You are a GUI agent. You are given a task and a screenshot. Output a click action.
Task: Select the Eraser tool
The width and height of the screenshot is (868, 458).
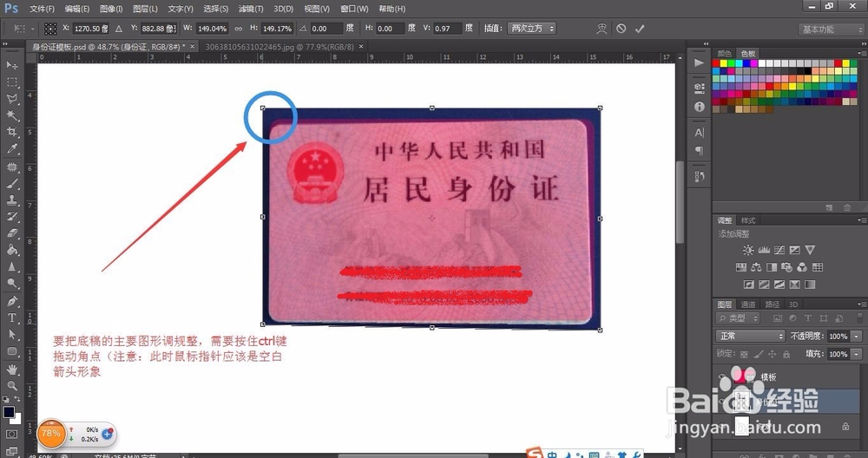pyautogui.click(x=11, y=233)
